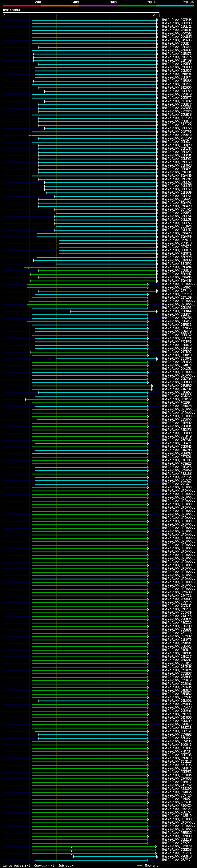Viewport: 197px width, 868px height.
Task: Select the UniRef100_P16017 label
Action: pos(176,782)
